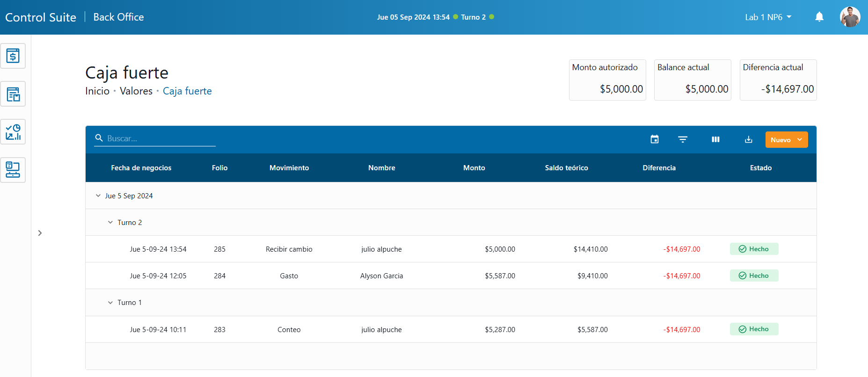Open the analytics chart sidebar icon
The height and width of the screenshot is (377, 868).
coord(13,132)
